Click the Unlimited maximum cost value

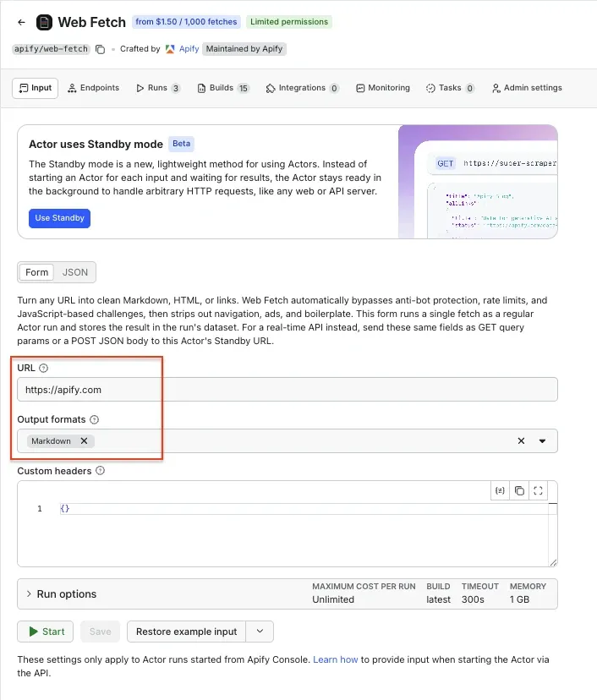click(x=333, y=599)
